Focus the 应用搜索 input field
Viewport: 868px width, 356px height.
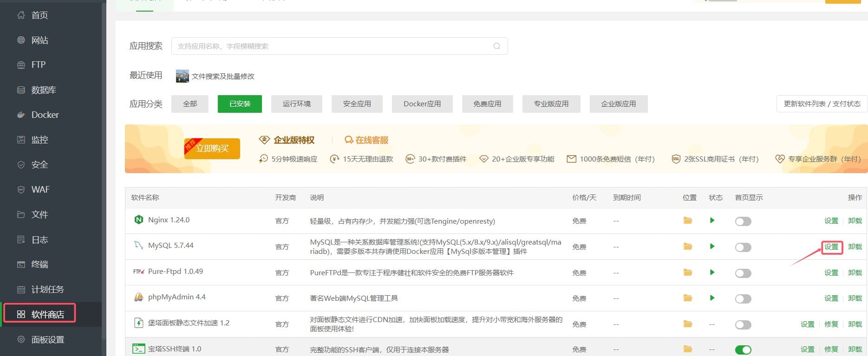tap(339, 46)
